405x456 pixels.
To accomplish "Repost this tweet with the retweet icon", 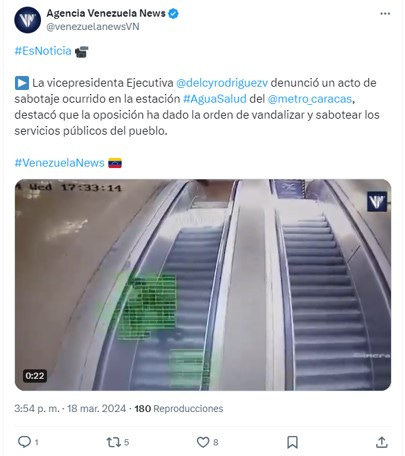I will (x=113, y=442).
